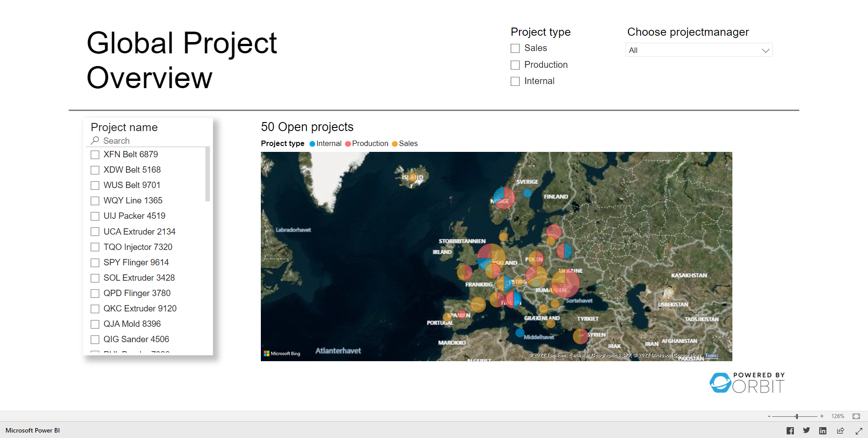Adjust the zoom slider in the status bar
Screen dimensions: 868x438
click(x=797, y=416)
